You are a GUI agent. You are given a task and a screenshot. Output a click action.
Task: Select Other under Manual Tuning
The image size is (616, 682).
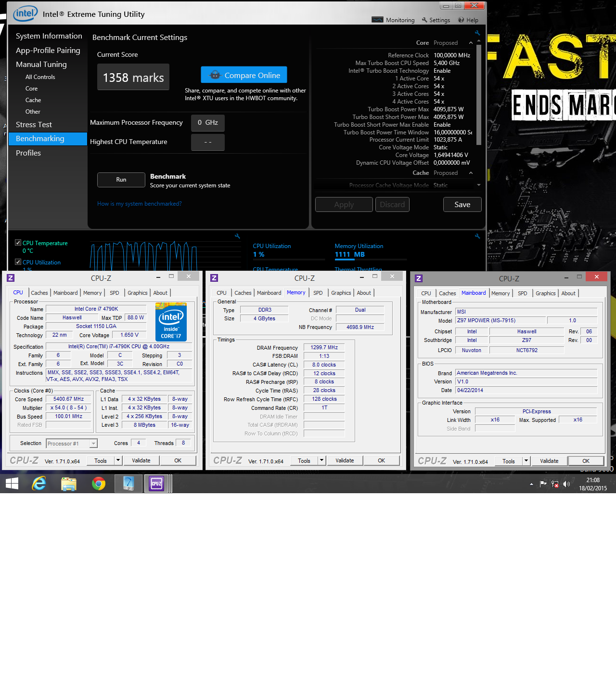[33, 112]
